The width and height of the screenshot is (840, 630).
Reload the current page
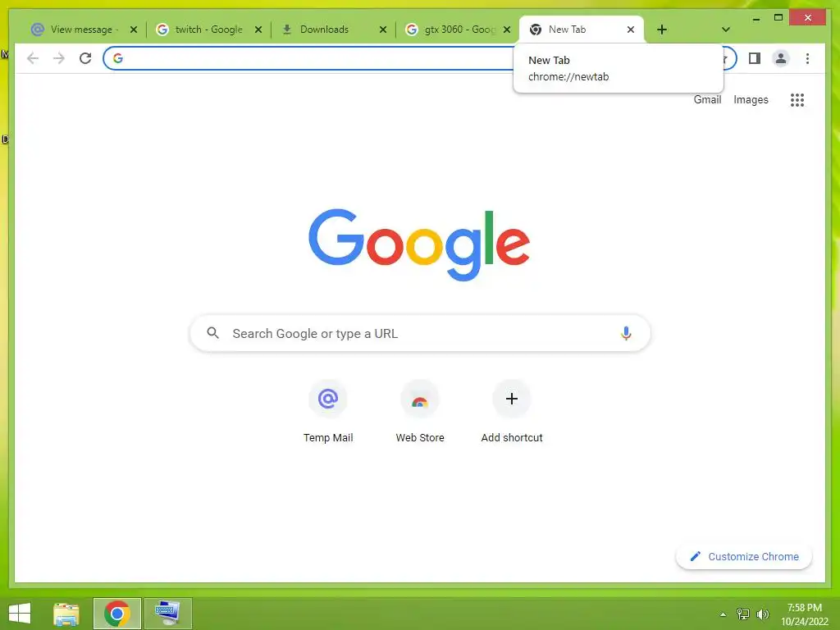tap(85, 58)
